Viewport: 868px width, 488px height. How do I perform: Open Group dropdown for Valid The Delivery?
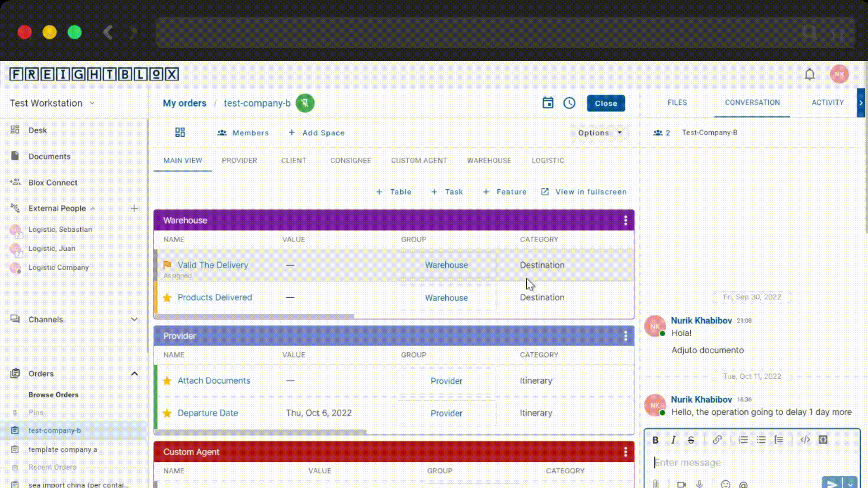coord(446,265)
